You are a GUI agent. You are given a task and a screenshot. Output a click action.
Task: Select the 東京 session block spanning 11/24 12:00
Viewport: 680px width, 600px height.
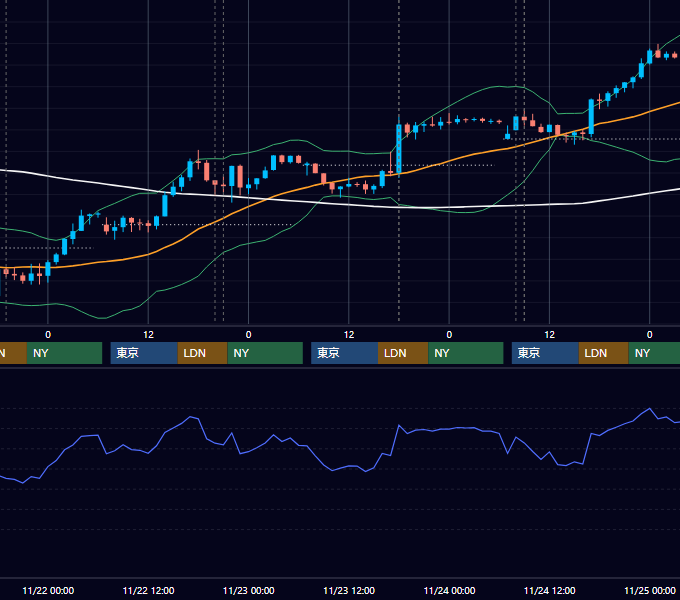pos(545,353)
